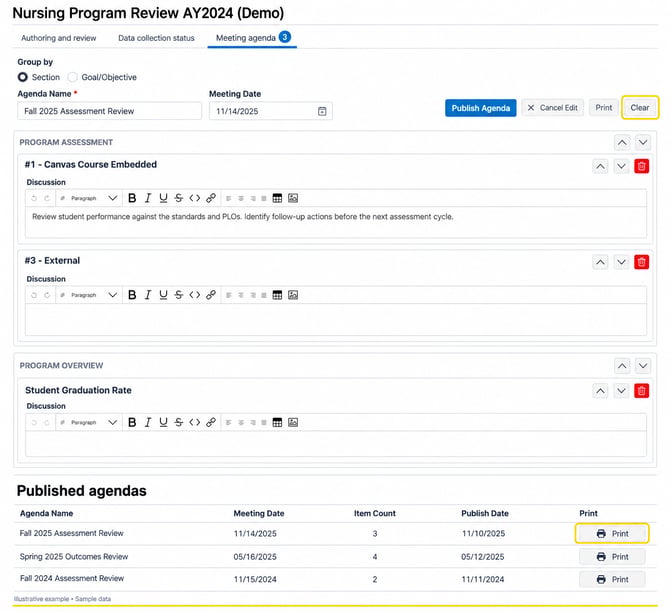Toggle strikethrough in Student Graduation Rate editor
This screenshot has width=670, height=612.
[179, 422]
